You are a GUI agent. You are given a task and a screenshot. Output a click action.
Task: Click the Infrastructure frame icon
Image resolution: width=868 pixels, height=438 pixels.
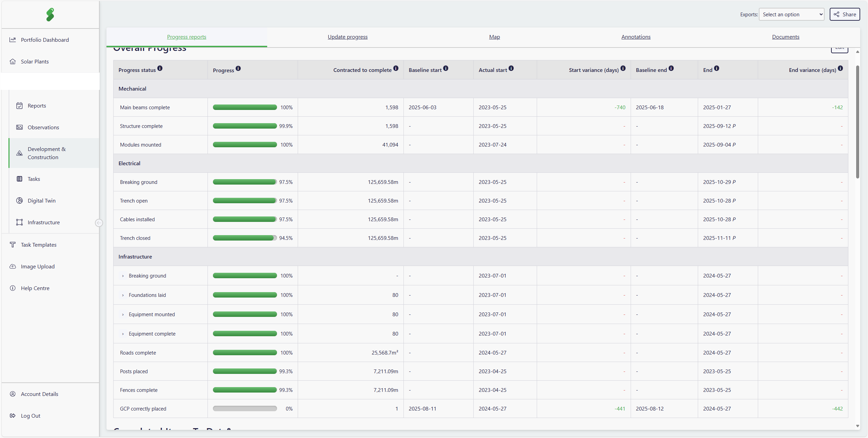19,222
